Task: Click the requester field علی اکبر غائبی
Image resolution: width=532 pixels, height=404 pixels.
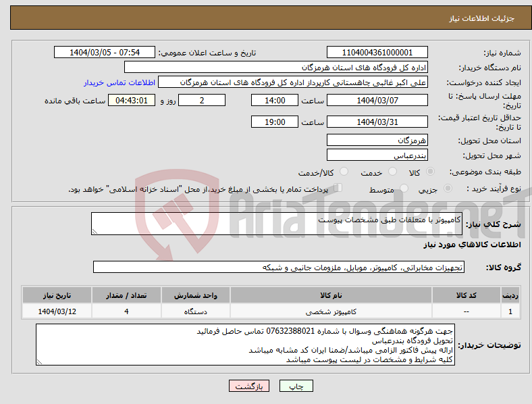Action: pos(293,82)
